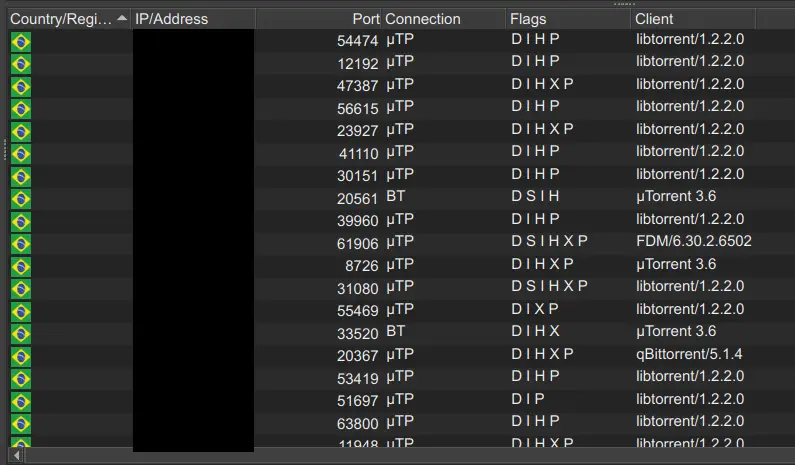Click the Brazil flag in port 54474 row
This screenshot has height=465, width=795.
21,41
